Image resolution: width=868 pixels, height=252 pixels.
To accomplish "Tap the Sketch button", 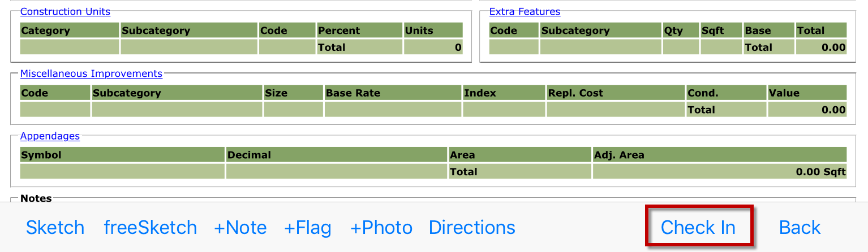I will click(x=55, y=227).
